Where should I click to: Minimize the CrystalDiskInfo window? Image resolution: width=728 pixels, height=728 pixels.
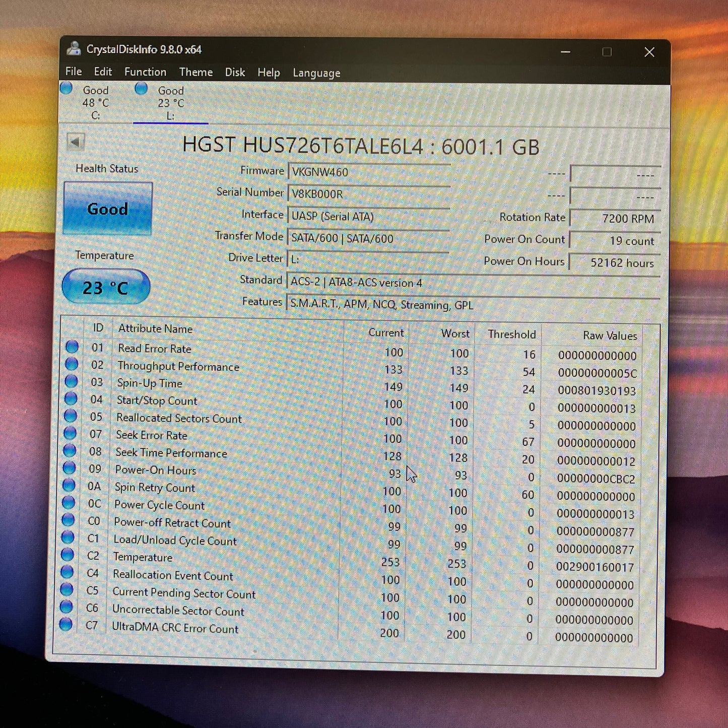coord(566,51)
